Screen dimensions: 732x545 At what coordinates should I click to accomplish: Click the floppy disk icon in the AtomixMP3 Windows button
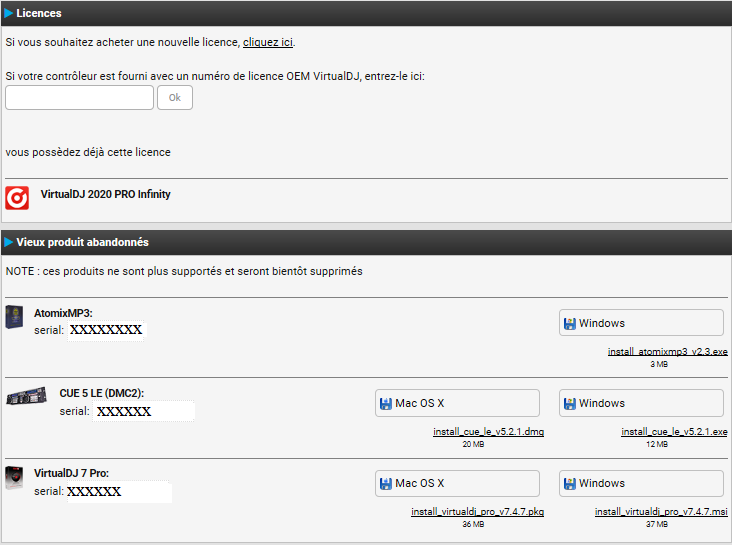[x=570, y=323]
